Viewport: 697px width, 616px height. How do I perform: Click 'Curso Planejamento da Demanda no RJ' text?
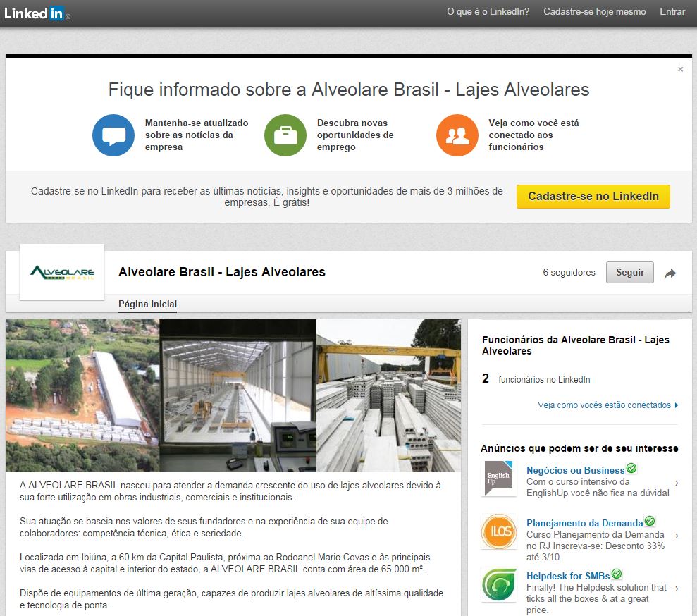596,546
